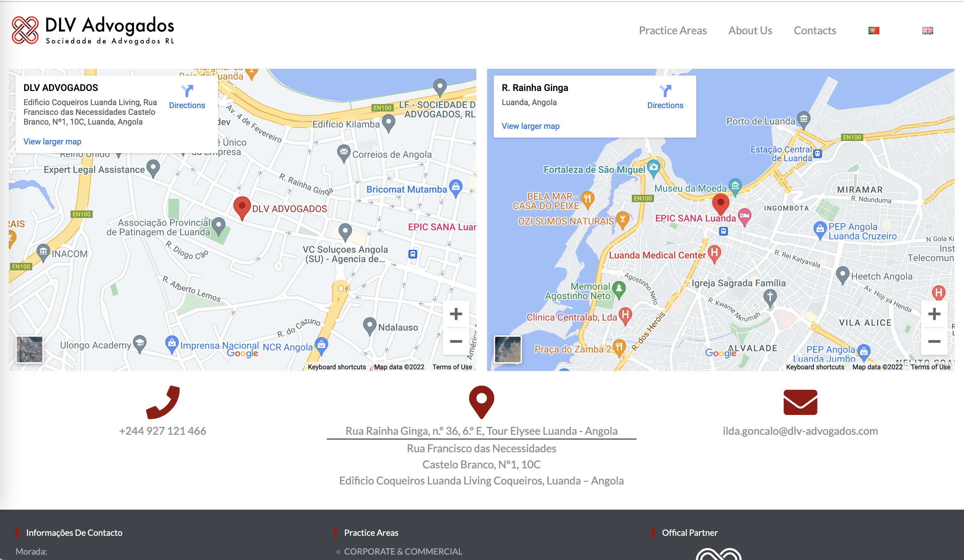Select the Imprensa Nacional shop marker
This screenshot has width=964, height=560.
(x=172, y=345)
